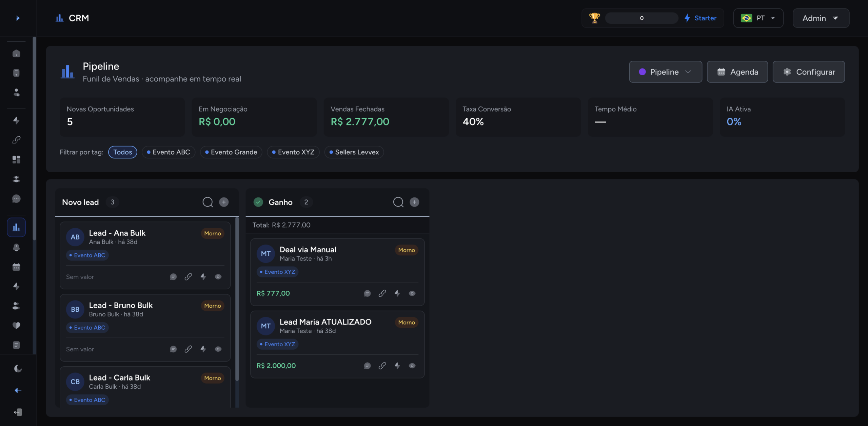Open the PT language dropdown
Viewport: 868px width, 426px height.
pyautogui.click(x=758, y=18)
